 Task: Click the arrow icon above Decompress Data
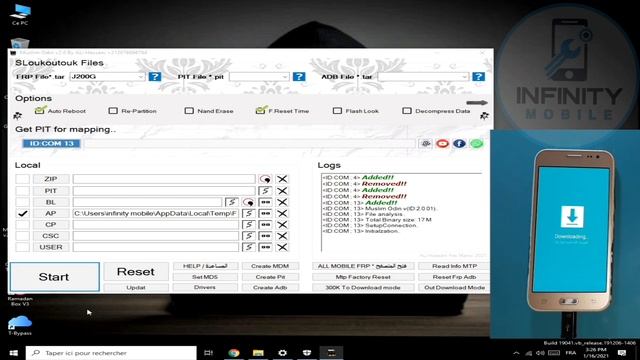(477, 102)
